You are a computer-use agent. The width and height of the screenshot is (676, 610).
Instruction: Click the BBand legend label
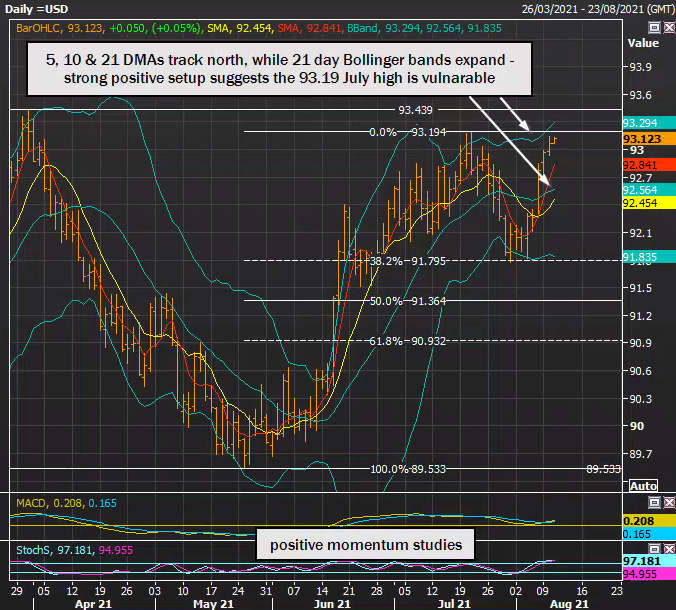point(362,28)
